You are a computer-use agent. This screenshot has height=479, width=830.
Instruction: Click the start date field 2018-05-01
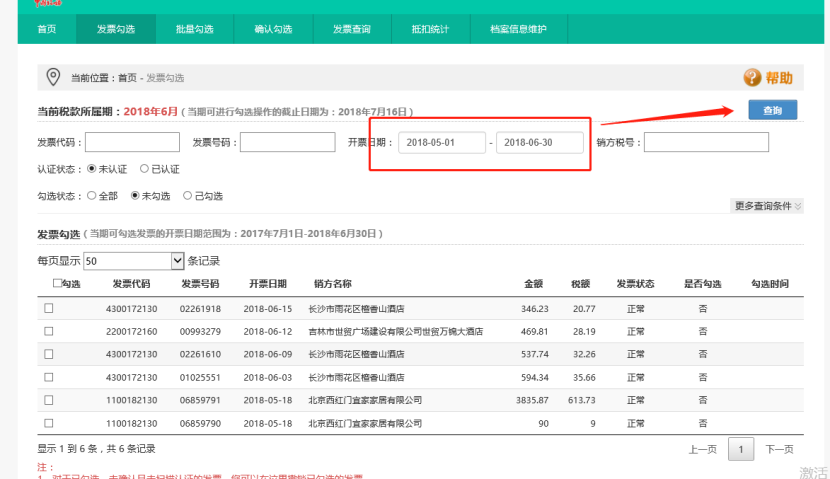442,143
